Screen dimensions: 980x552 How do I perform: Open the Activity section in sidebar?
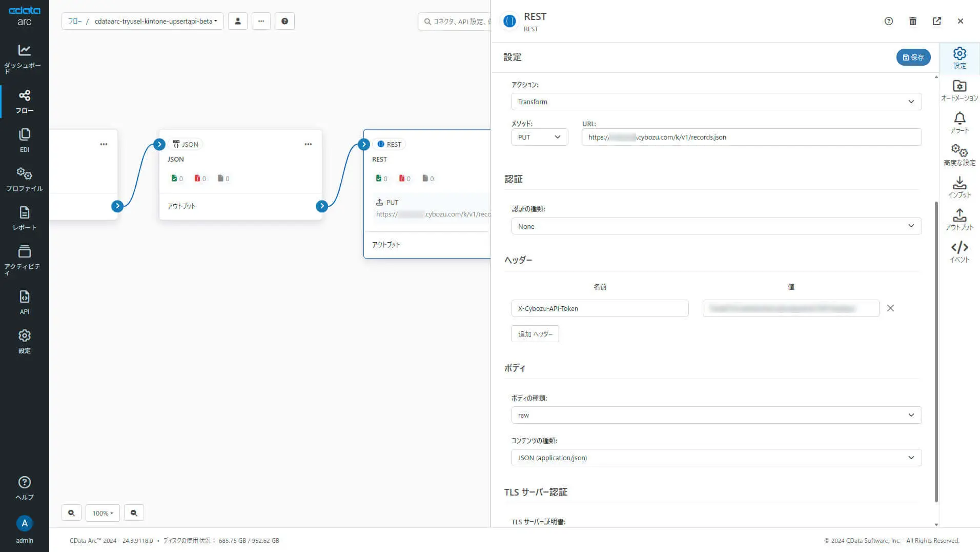(x=24, y=260)
